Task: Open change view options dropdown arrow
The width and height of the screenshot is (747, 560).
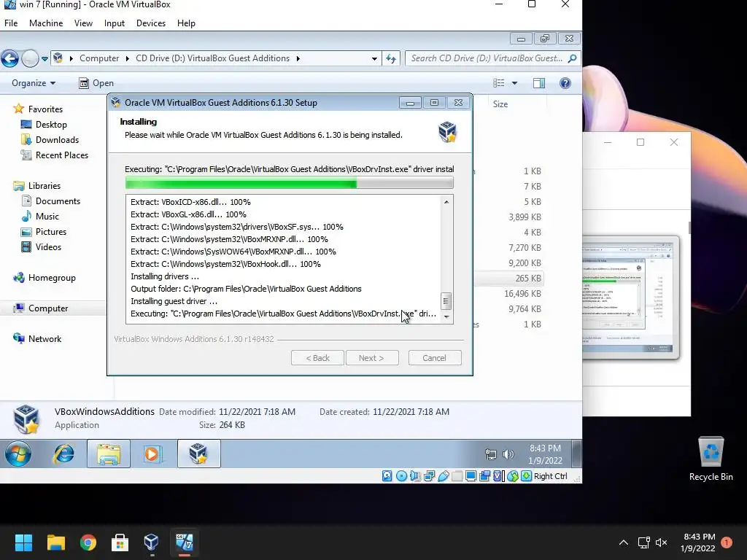Action: pos(514,83)
